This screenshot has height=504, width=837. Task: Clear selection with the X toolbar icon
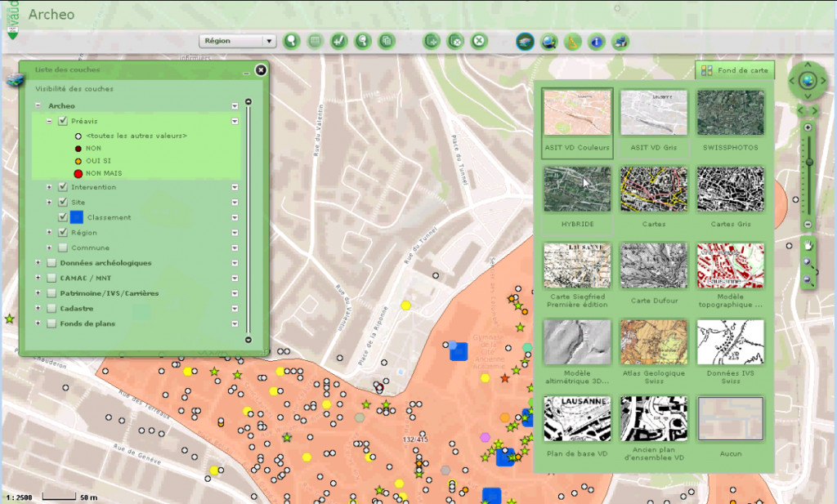click(x=479, y=41)
